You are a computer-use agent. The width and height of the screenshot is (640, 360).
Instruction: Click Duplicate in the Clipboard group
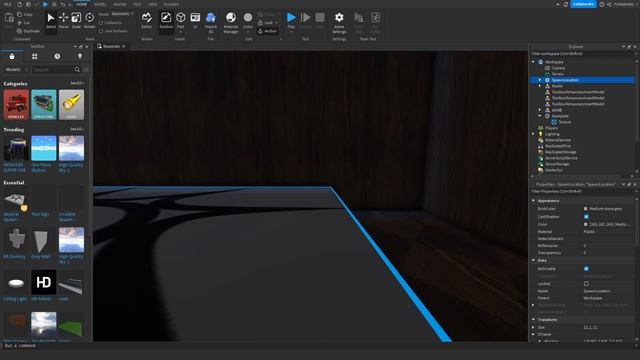tap(28, 31)
